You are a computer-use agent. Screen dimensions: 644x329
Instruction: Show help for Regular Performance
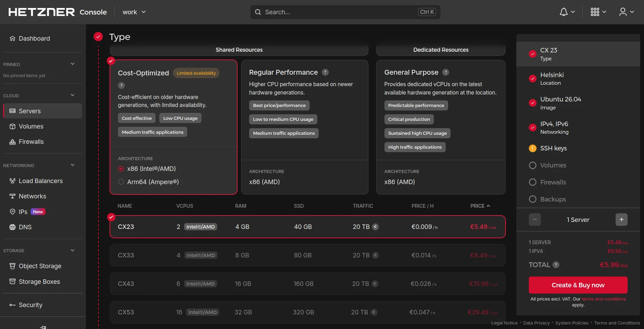325,72
